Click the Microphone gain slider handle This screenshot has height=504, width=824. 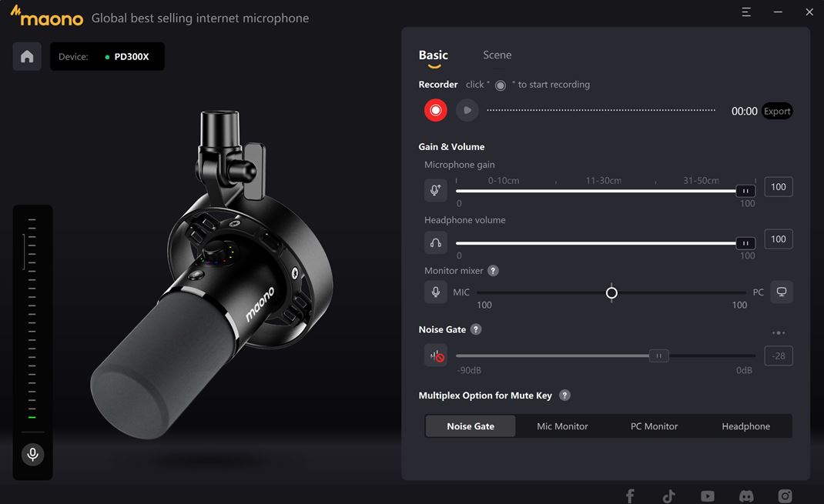pos(745,191)
